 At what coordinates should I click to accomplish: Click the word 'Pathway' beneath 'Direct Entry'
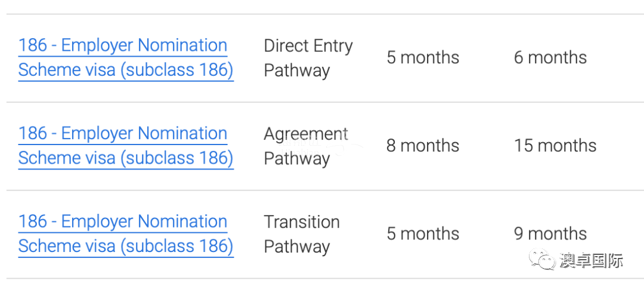[296, 70]
